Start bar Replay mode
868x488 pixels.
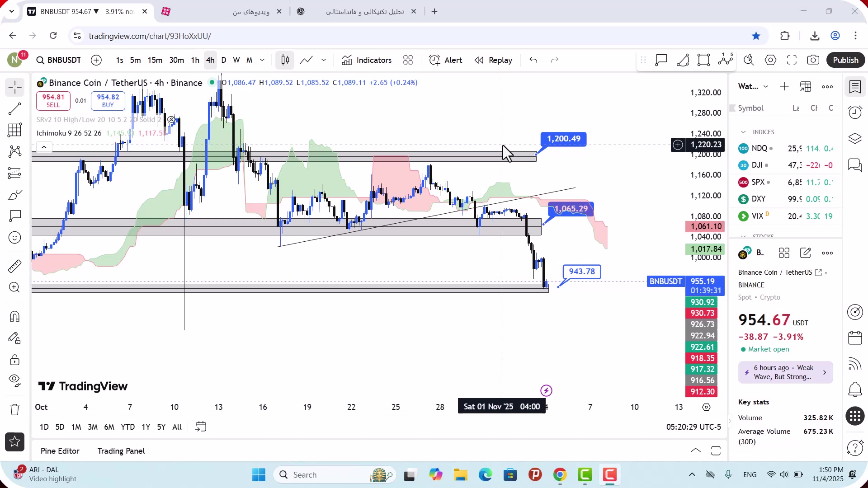pos(493,60)
